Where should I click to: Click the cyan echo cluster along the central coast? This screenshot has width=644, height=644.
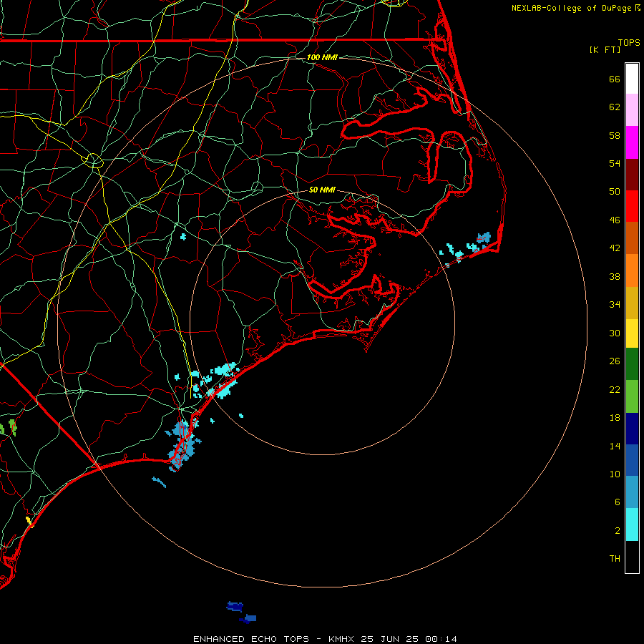[215, 380]
